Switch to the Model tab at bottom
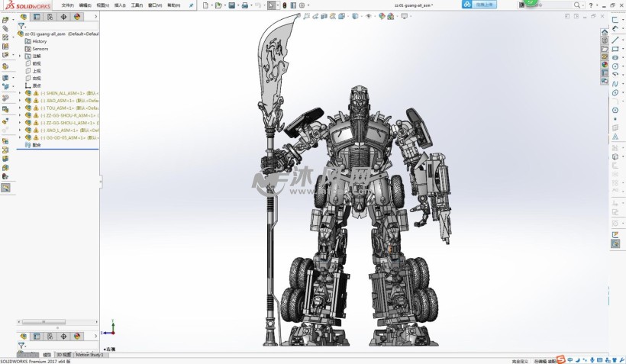626x364 pixels. pos(47,354)
